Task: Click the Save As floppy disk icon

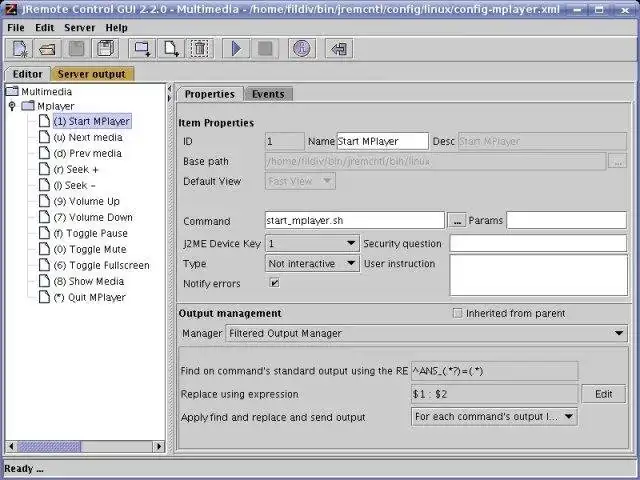Action: click(105, 49)
